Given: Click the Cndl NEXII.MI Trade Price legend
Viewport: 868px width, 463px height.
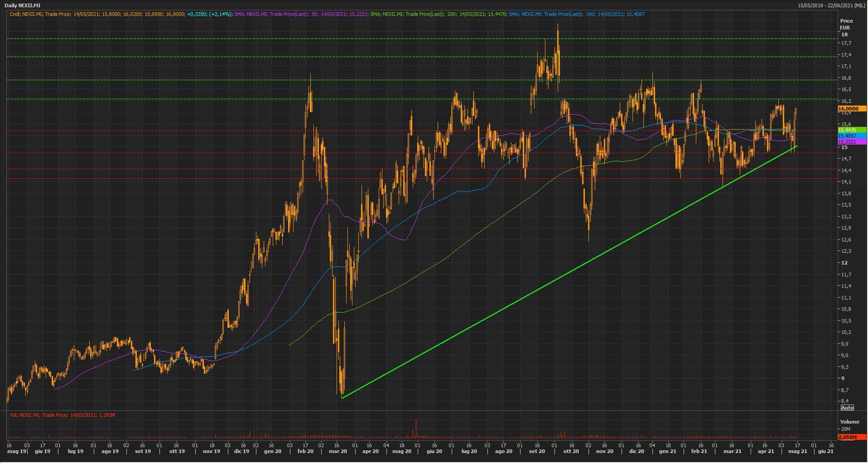Looking at the screenshot, I should [x=120, y=14].
